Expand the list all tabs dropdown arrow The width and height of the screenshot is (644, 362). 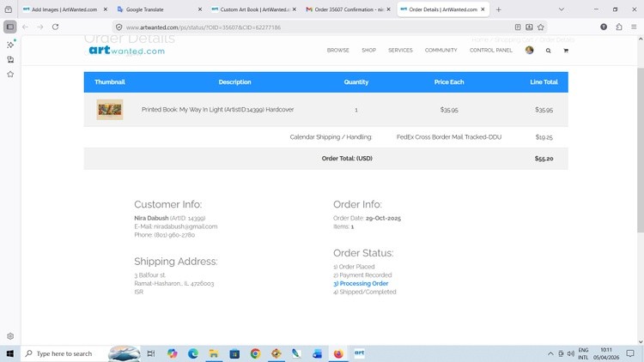click(x=562, y=9)
